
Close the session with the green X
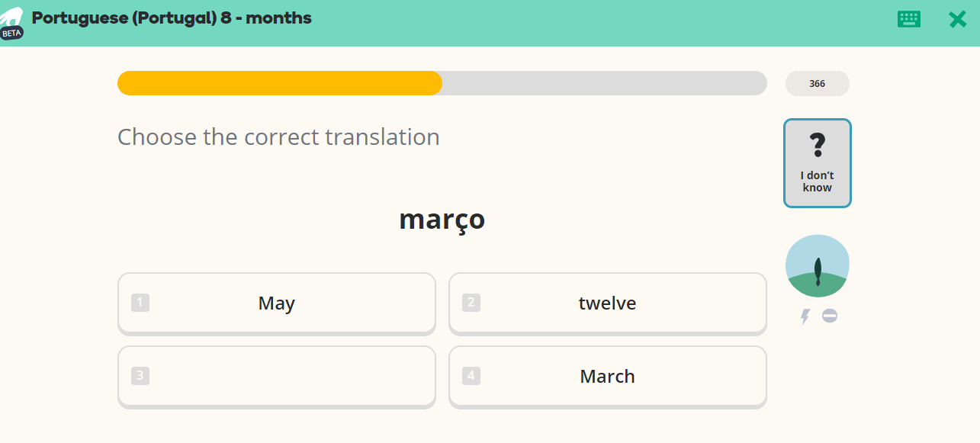coord(957,20)
